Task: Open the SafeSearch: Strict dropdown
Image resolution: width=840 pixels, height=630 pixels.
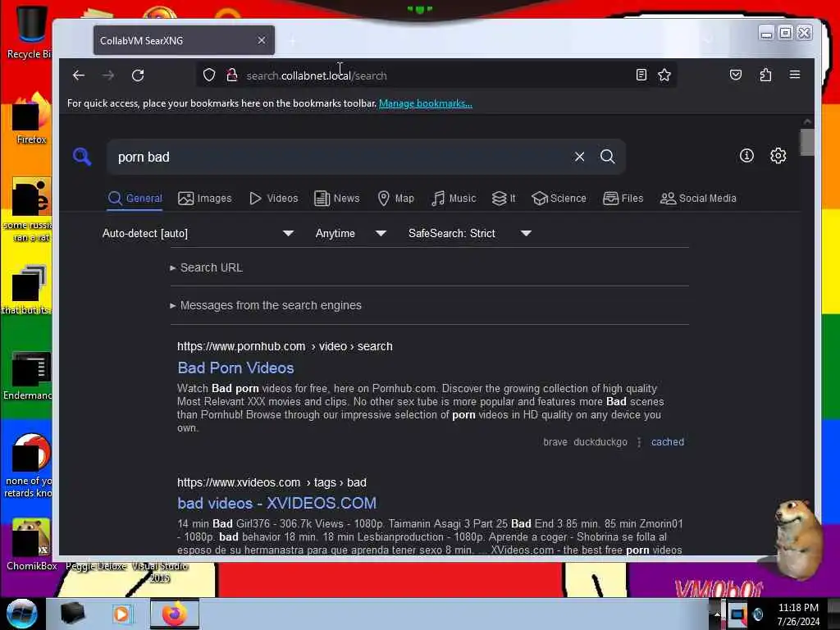Action: click(469, 233)
